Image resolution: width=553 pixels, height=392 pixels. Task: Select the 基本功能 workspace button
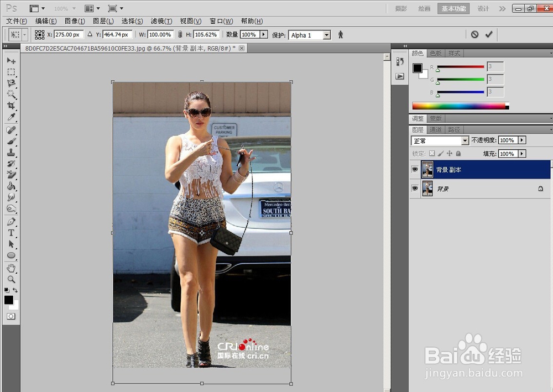click(x=453, y=8)
